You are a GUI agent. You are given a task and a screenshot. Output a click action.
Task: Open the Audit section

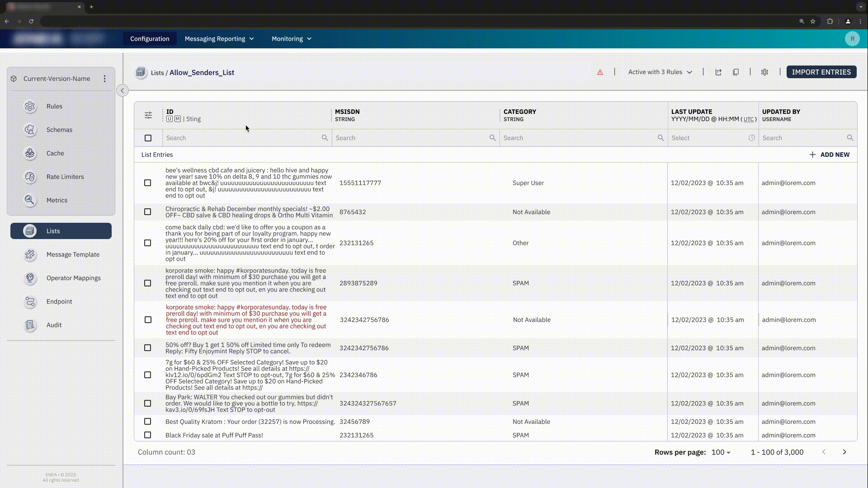pos(54,325)
